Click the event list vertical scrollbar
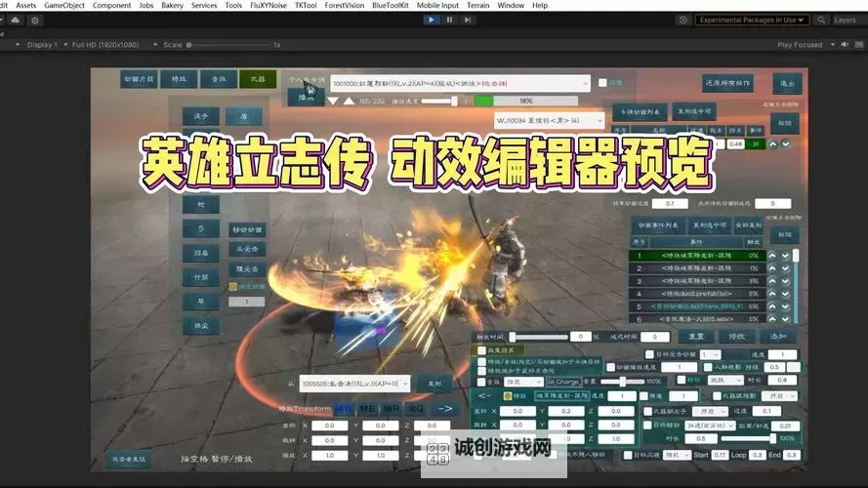This screenshot has height=488, width=868. 796,285
